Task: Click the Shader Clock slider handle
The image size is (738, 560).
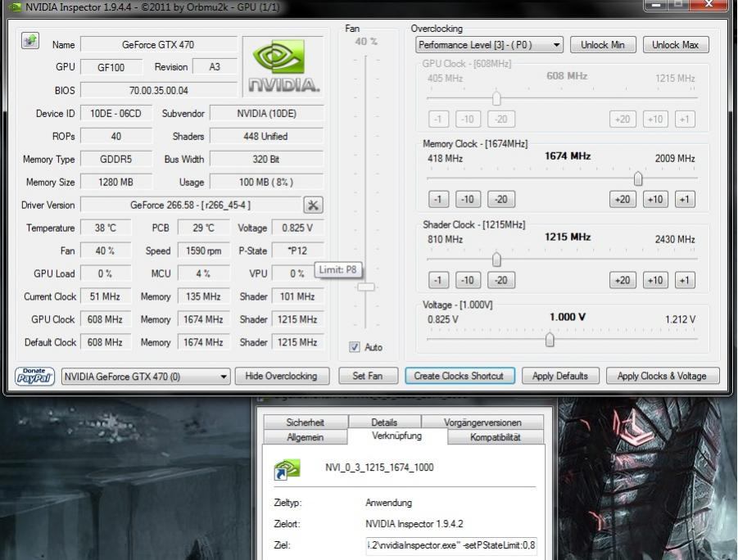Action: (496, 260)
